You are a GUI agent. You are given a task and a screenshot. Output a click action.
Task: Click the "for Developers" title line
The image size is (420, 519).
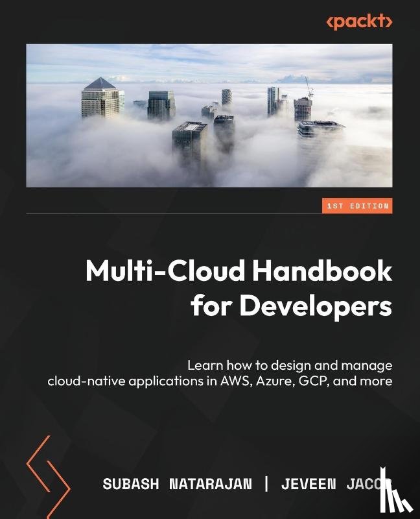[291, 306]
